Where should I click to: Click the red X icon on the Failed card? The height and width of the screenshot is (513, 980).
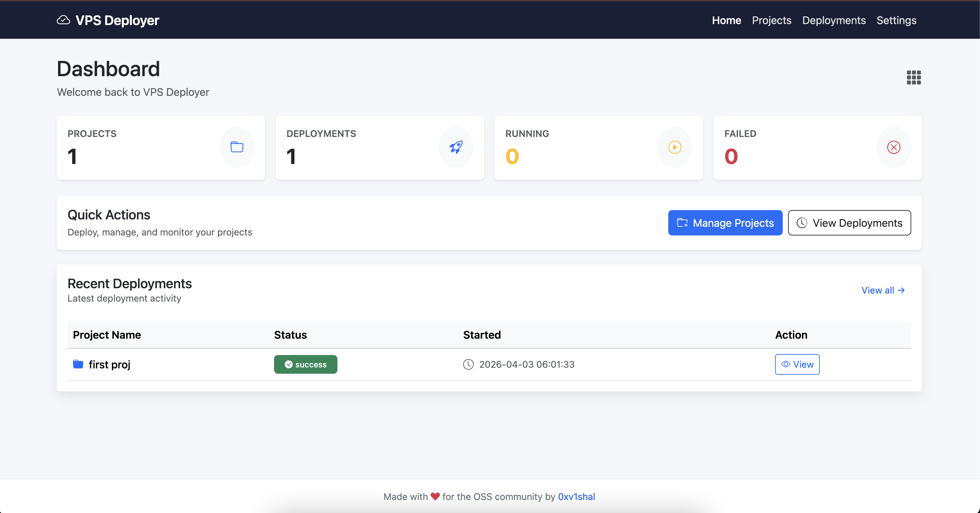pyautogui.click(x=893, y=147)
